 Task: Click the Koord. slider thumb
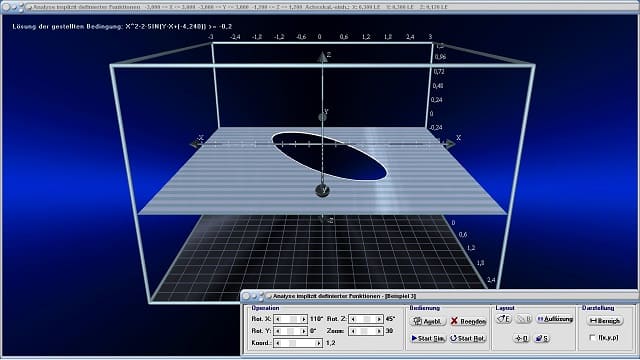click(292, 343)
